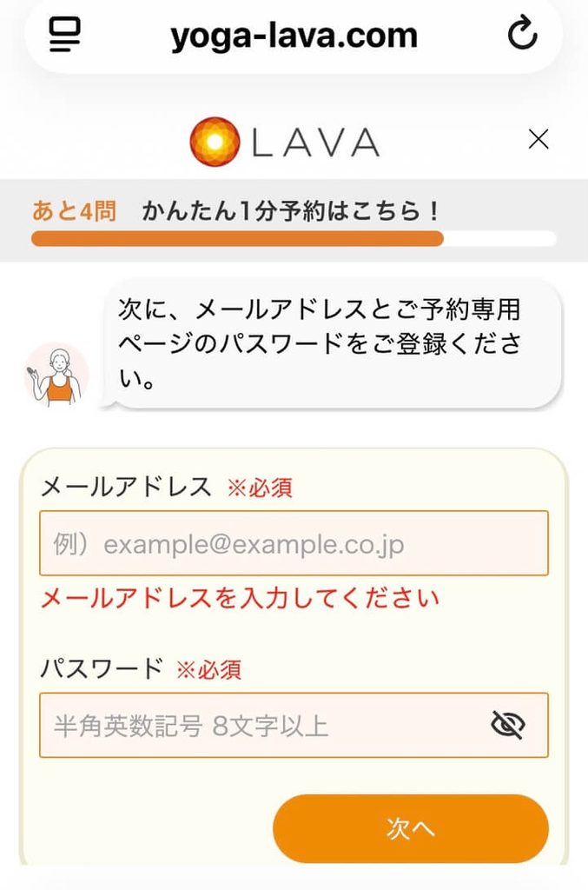Open the reader view icon in address bar
Viewport: 588px width, 890px height.
click(64, 35)
